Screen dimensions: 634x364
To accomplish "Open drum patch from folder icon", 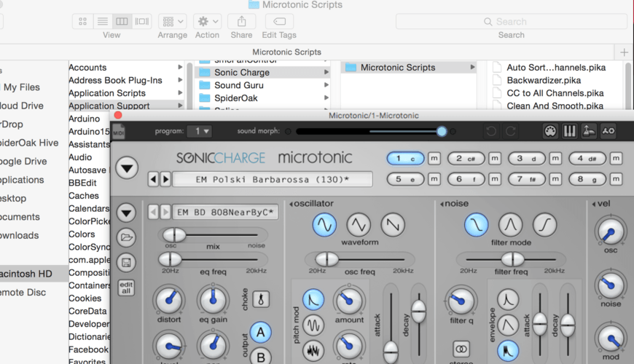I will click(x=126, y=237).
